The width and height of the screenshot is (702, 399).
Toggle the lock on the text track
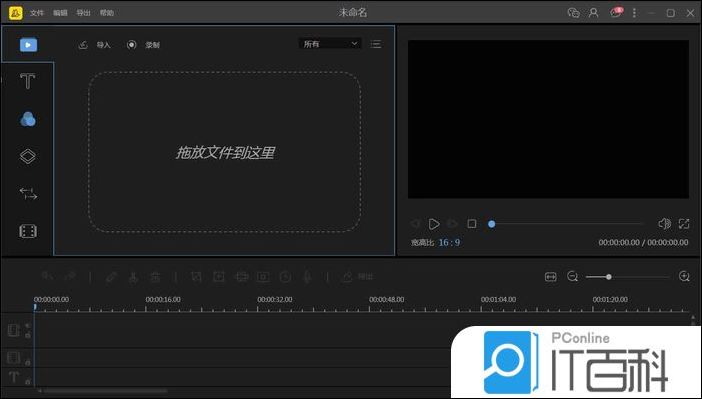pos(28,382)
